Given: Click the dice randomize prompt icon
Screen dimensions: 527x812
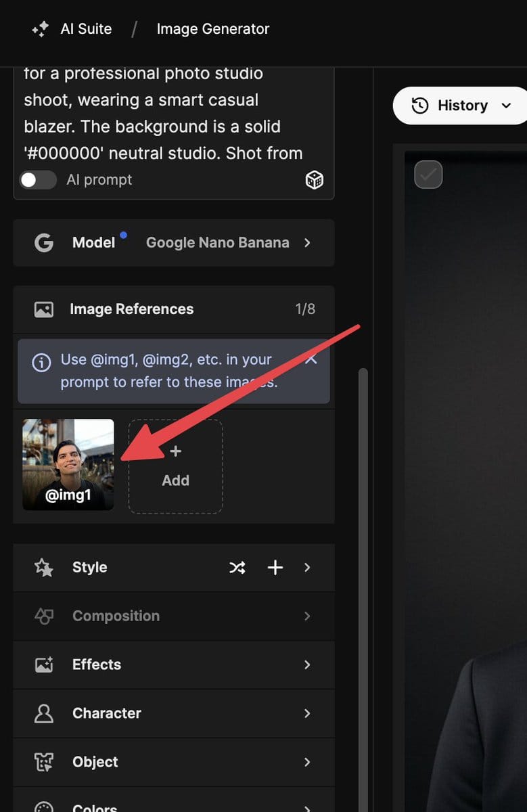Looking at the screenshot, I should (315, 180).
